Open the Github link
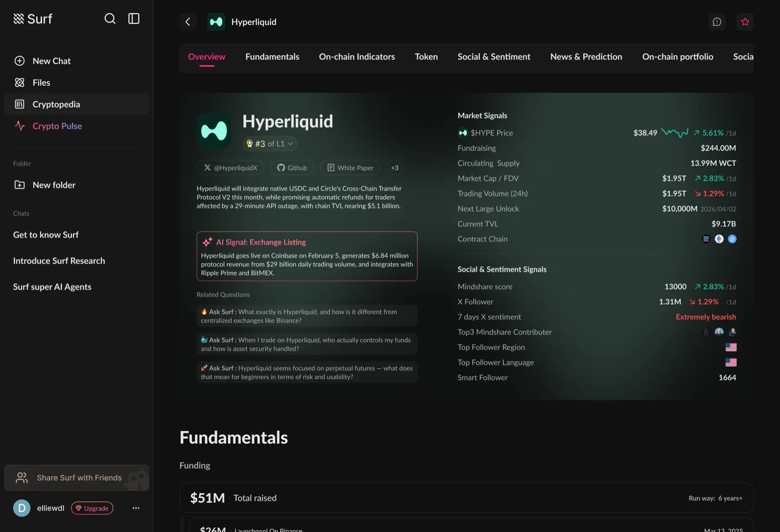This screenshot has width=780, height=532. point(292,168)
